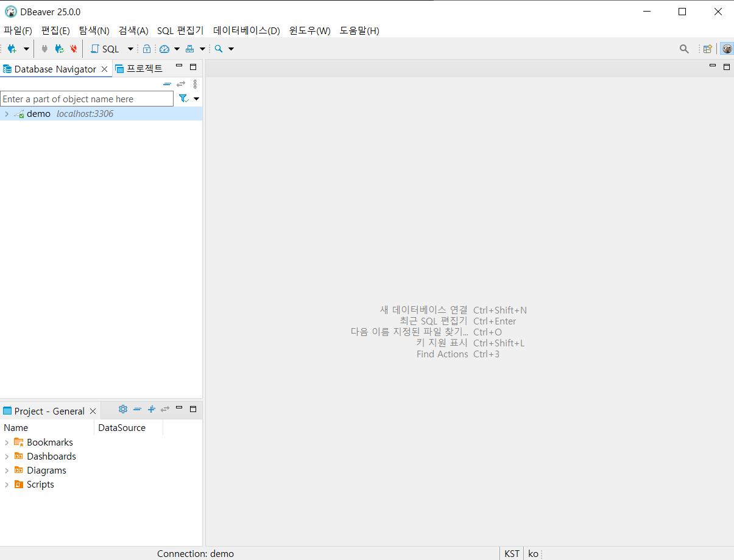Minimize the Database Navigator panel
The image size is (734, 560).
pyautogui.click(x=179, y=66)
